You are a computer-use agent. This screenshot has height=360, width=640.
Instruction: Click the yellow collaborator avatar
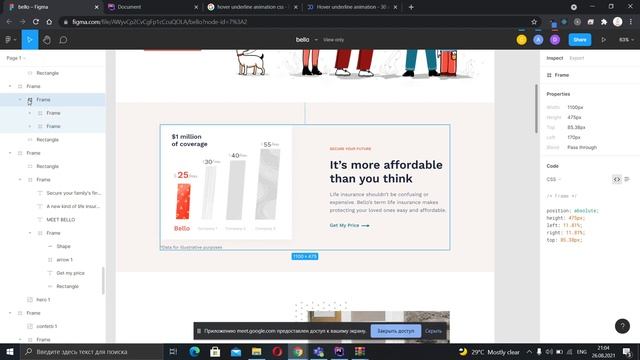click(x=521, y=40)
